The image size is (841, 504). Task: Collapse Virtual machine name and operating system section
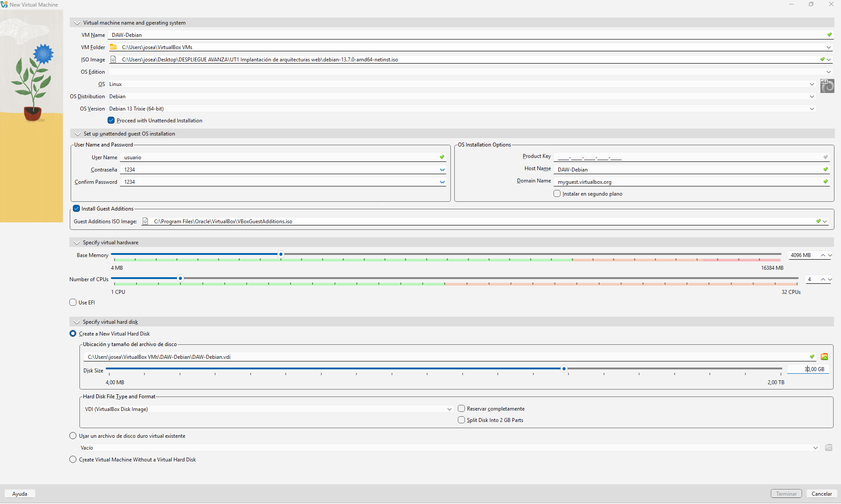coord(77,23)
